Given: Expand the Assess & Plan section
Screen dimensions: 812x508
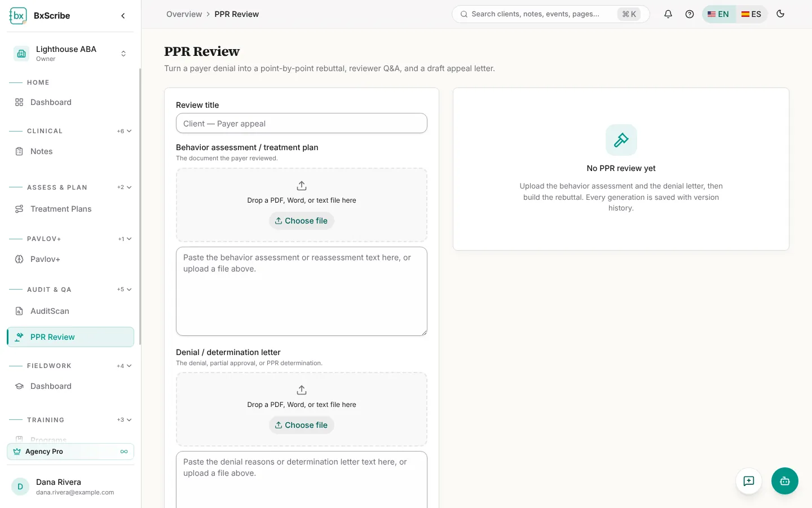Looking at the screenshot, I should [125, 187].
